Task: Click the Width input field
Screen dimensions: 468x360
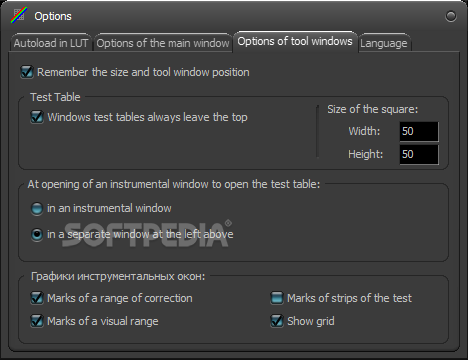Action: pos(419,131)
